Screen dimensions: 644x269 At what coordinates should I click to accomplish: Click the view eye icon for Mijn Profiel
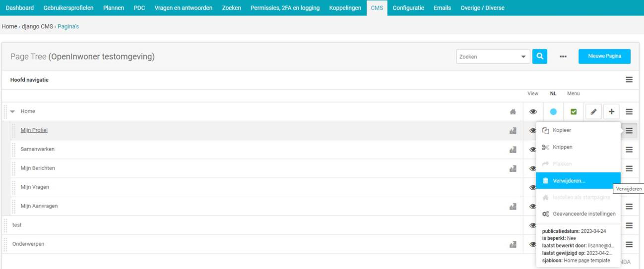532,131
